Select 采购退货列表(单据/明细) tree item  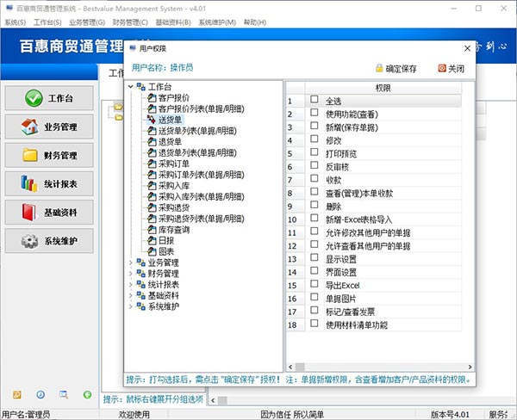(201, 219)
